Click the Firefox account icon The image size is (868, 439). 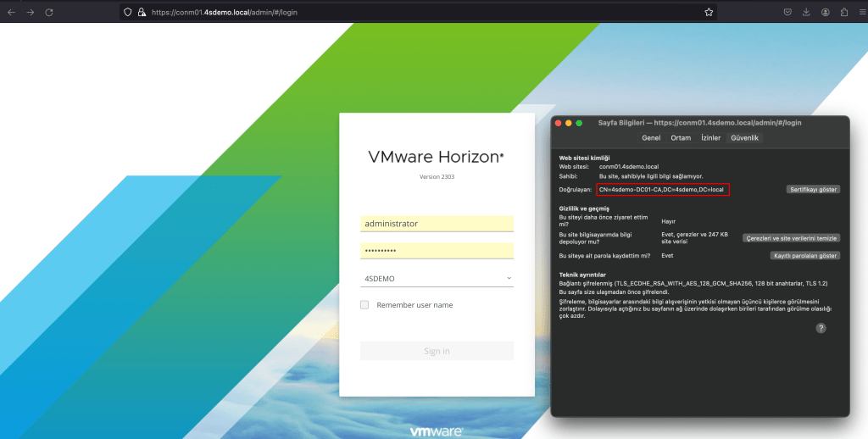click(x=825, y=13)
